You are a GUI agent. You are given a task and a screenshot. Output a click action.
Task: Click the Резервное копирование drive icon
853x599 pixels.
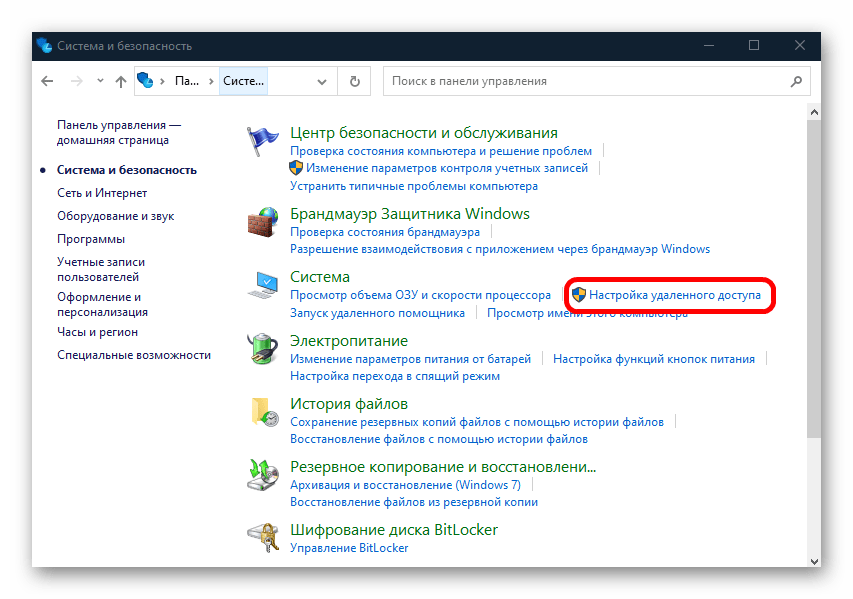pos(263,474)
